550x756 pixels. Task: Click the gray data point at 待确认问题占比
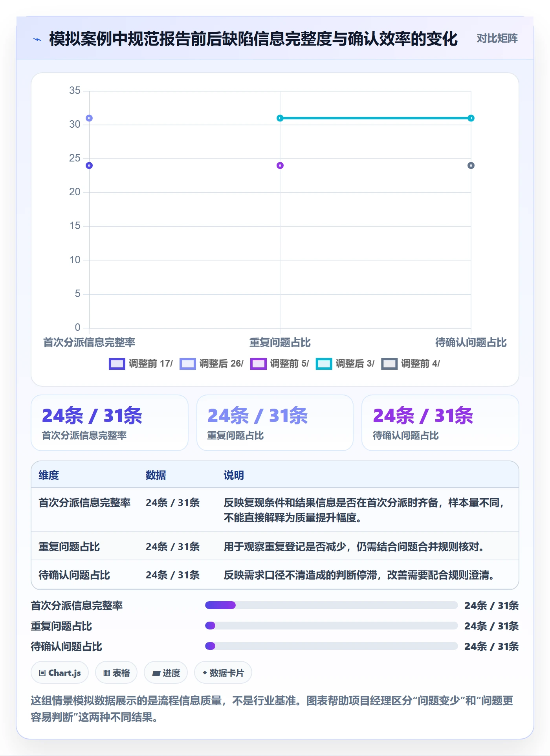pyautogui.click(x=471, y=165)
